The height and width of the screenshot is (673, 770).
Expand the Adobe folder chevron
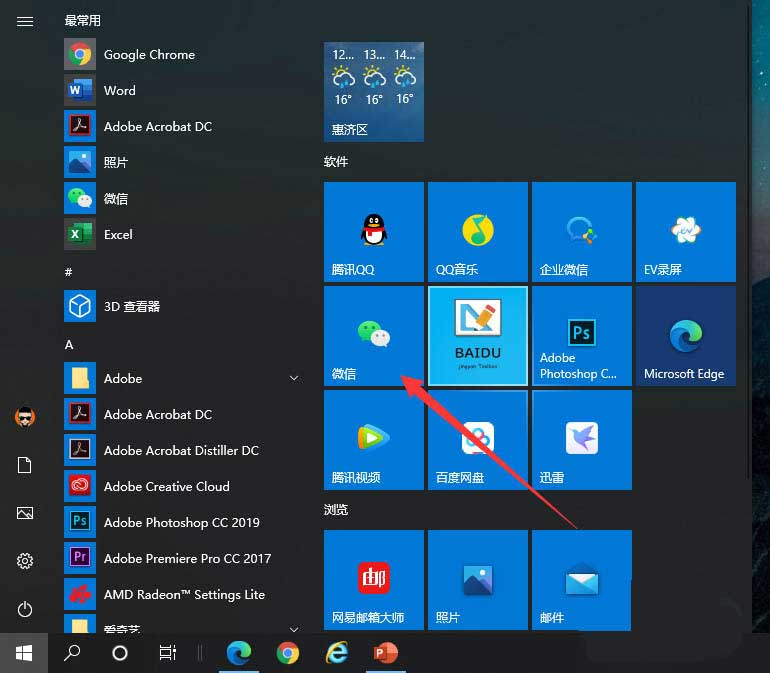pyautogui.click(x=294, y=378)
